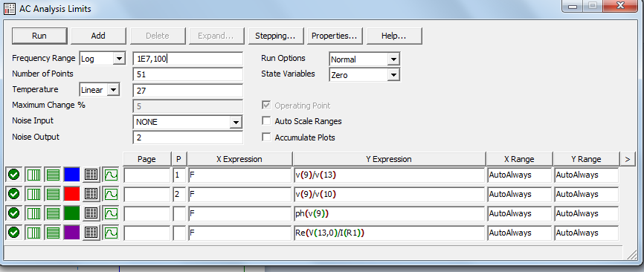The image size is (644, 272).
Task: Open the Stepping... dialog button
Action: (276, 36)
